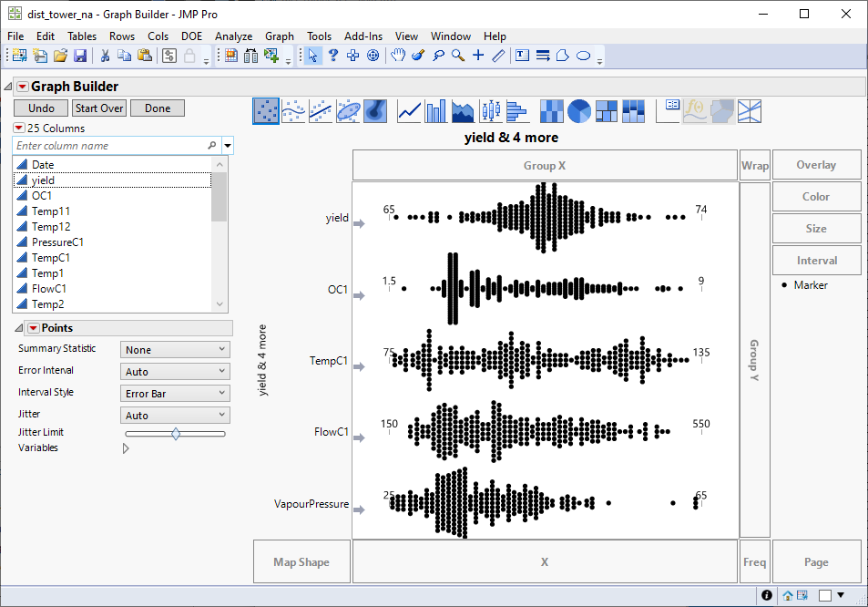Viewport: 868px width, 607px height.
Task: Open the Summary Statistic dropdown
Action: point(174,349)
